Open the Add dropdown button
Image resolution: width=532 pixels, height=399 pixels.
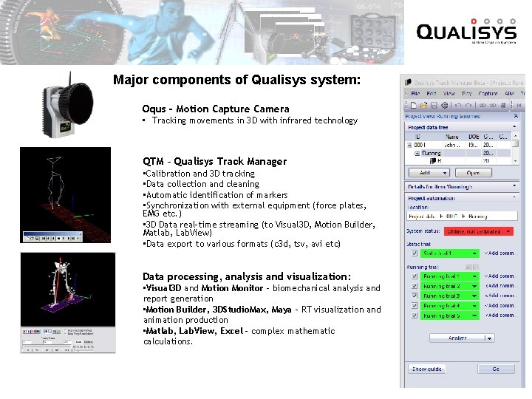(429, 173)
